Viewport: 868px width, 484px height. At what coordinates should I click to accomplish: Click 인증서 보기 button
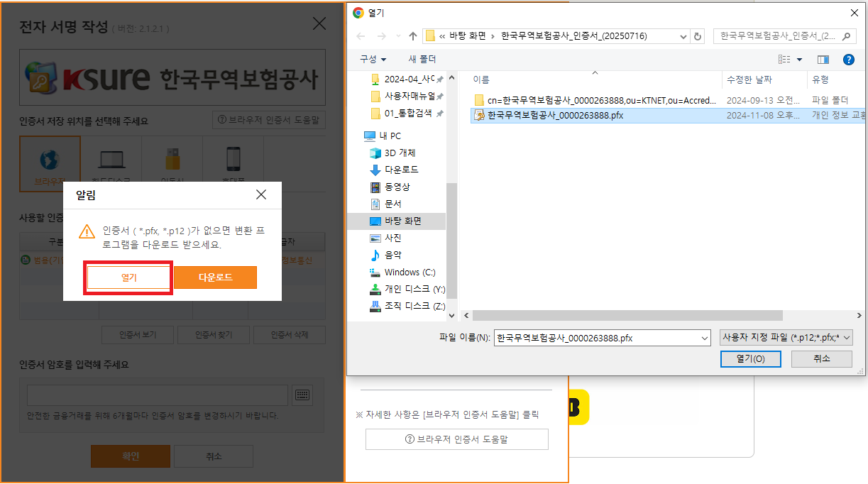(x=138, y=335)
